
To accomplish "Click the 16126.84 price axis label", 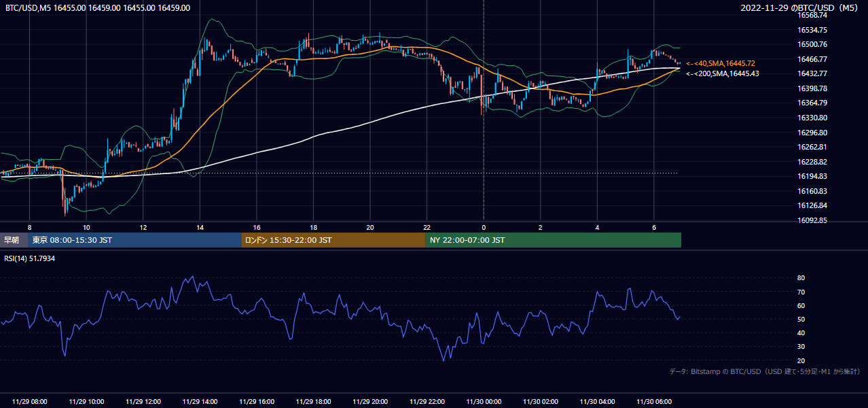I will 812,205.
